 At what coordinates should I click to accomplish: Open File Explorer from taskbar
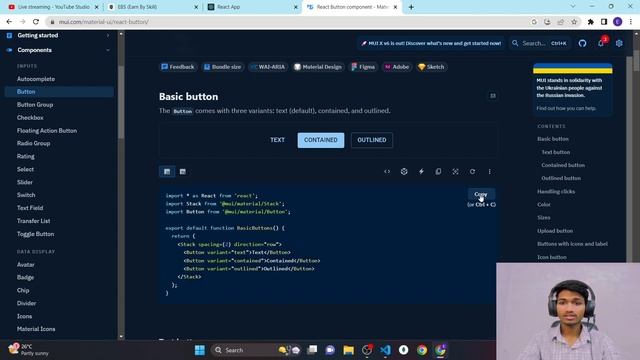tap(348, 350)
